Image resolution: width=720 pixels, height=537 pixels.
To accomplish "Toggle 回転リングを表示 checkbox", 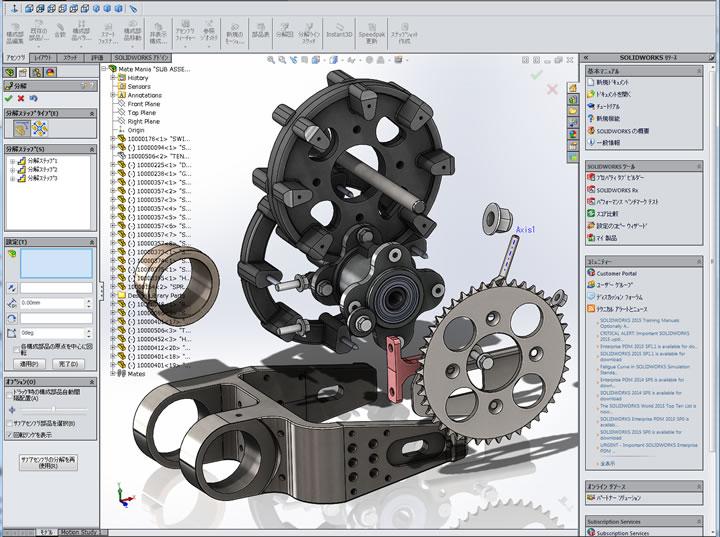I will pos(10,435).
